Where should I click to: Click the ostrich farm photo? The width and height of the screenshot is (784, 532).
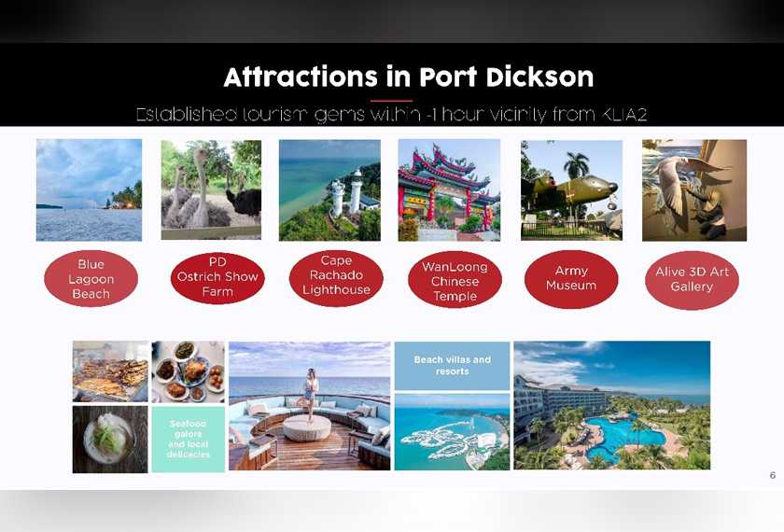point(211,189)
